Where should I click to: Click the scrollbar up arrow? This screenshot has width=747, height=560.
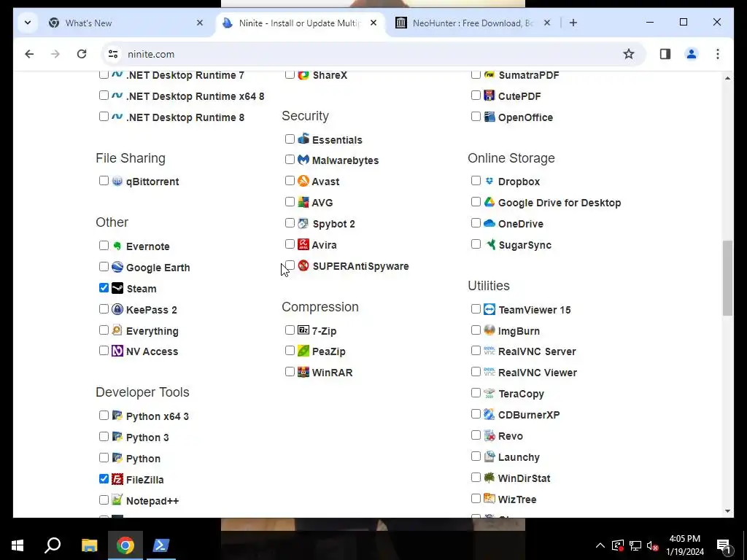coord(727,77)
